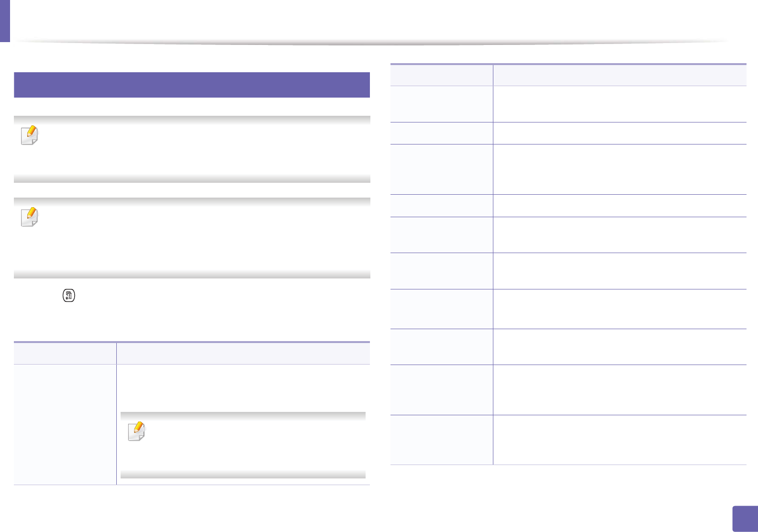The image size is (758, 532).
Task: Click the note pencil icon inside the left table
Action: (x=136, y=432)
